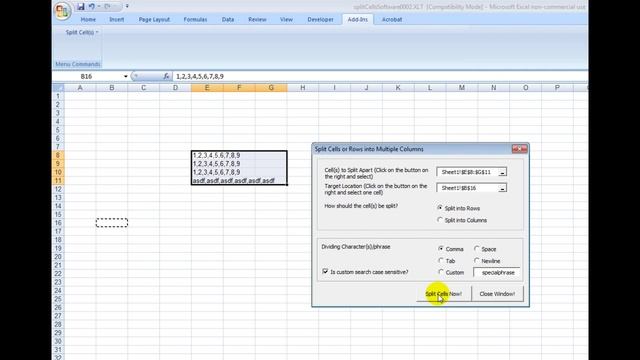This screenshot has width=640, height=360.
Task: Click the Undo arrow icon
Action: coord(92,7)
